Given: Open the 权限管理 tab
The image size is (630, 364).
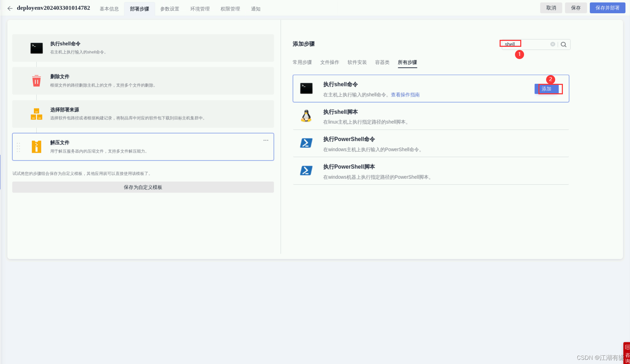Looking at the screenshot, I should [x=230, y=9].
